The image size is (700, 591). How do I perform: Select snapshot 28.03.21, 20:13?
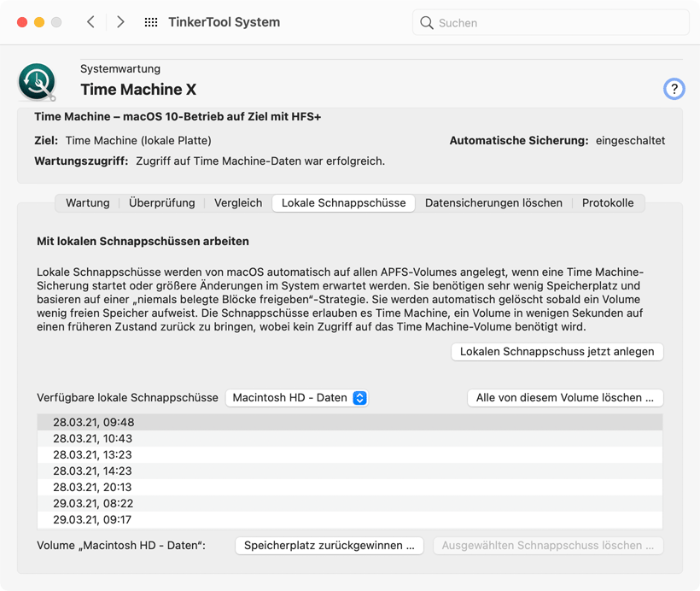tap(349, 487)
